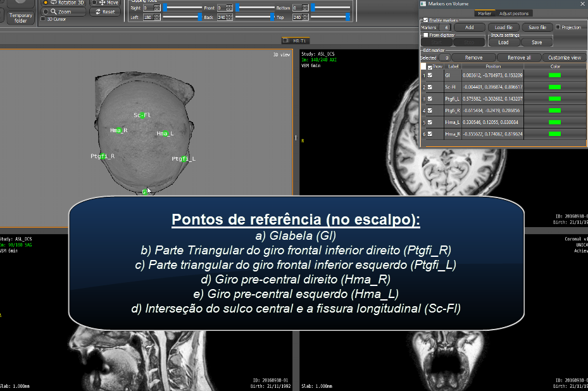Click the Markers on Volume window icon

click(423, 4)
